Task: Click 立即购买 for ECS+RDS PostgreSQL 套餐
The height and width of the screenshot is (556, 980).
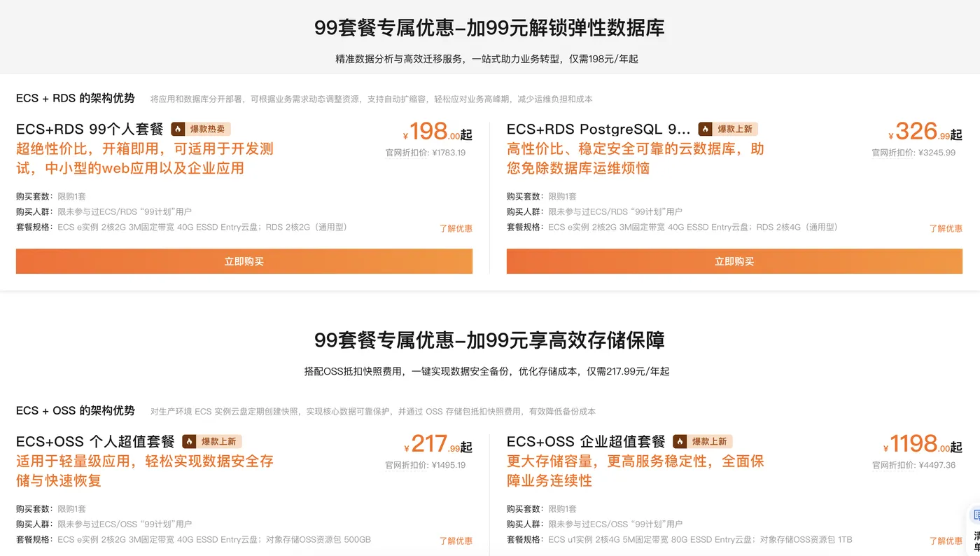Action: coord(734,260)
